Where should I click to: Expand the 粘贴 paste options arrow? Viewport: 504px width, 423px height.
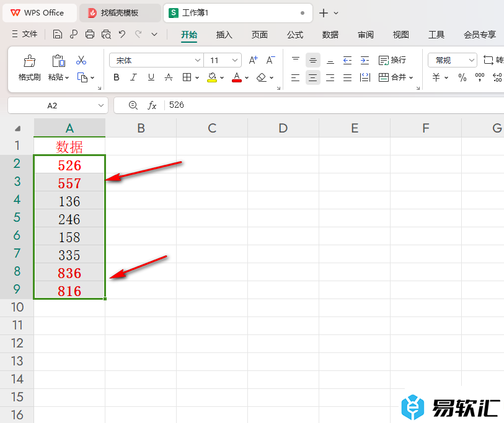pyautogui.click(x=67, y=78)
